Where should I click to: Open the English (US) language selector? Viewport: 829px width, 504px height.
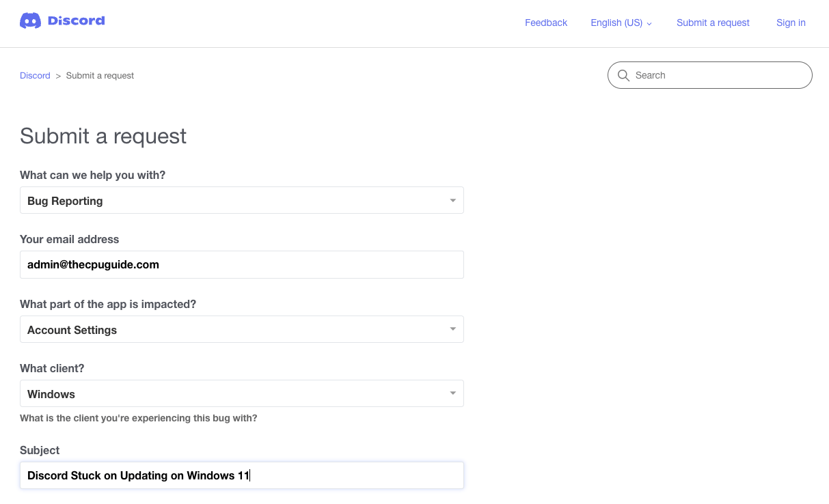pos(621,23)
